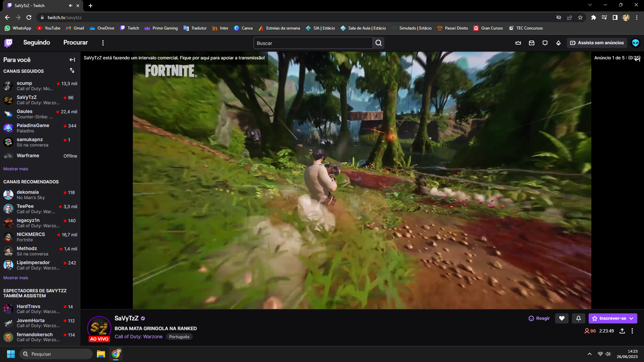Click the address bar URL

64,17
